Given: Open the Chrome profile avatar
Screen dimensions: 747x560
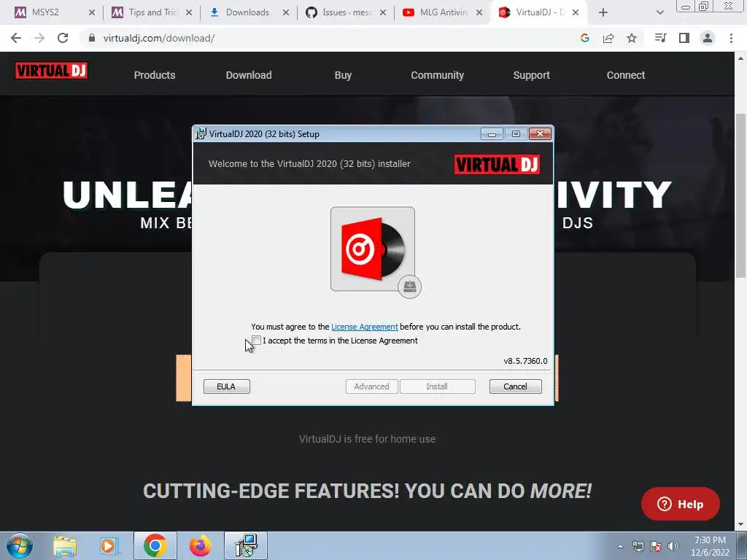Looking at the screenshot, I should click(x=708, y=38).
